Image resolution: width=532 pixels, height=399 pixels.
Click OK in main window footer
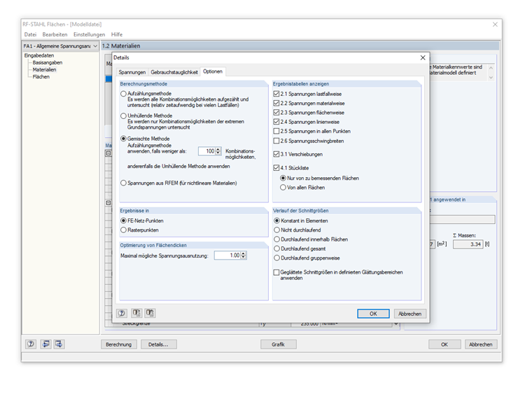444,344
